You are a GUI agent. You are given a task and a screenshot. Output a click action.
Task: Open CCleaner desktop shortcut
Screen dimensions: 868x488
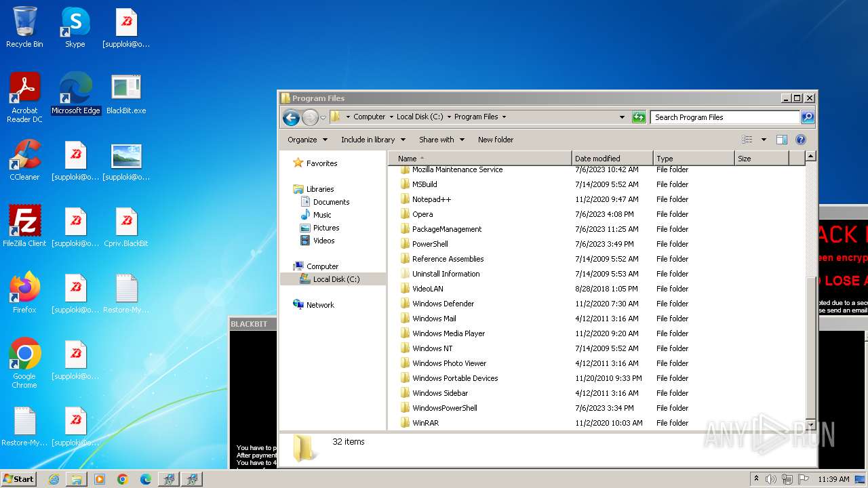tap(24, 160)
